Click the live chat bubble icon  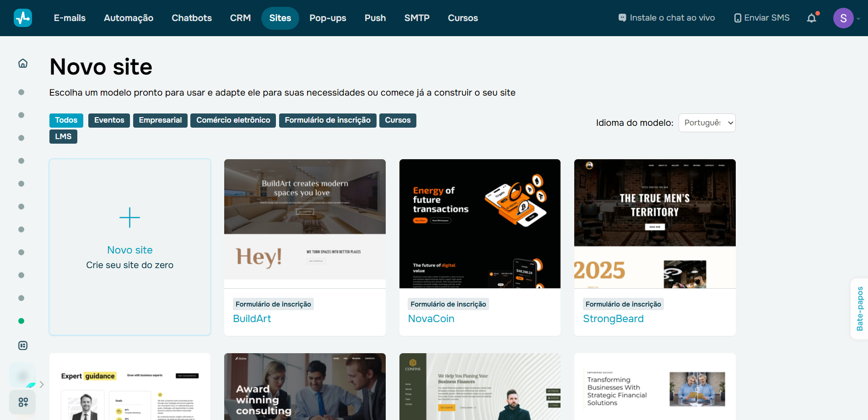click(622, 17)
